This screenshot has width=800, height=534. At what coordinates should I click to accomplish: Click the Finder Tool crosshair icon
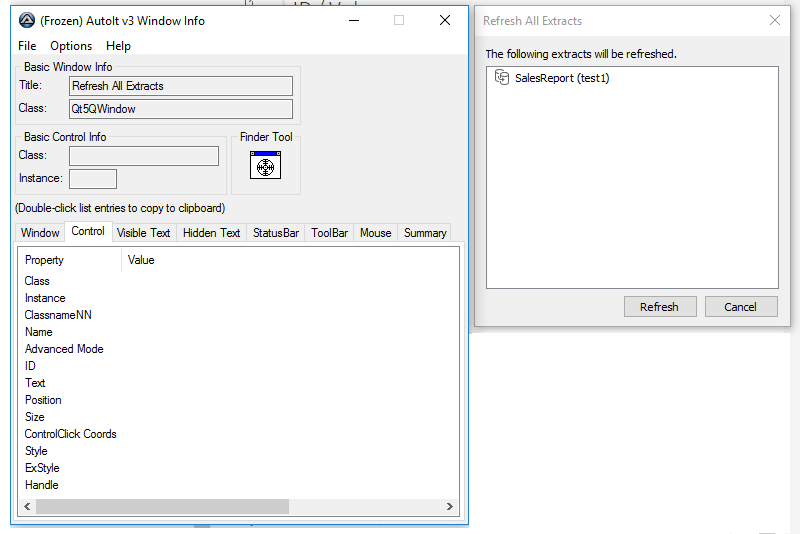pos(265,165)
